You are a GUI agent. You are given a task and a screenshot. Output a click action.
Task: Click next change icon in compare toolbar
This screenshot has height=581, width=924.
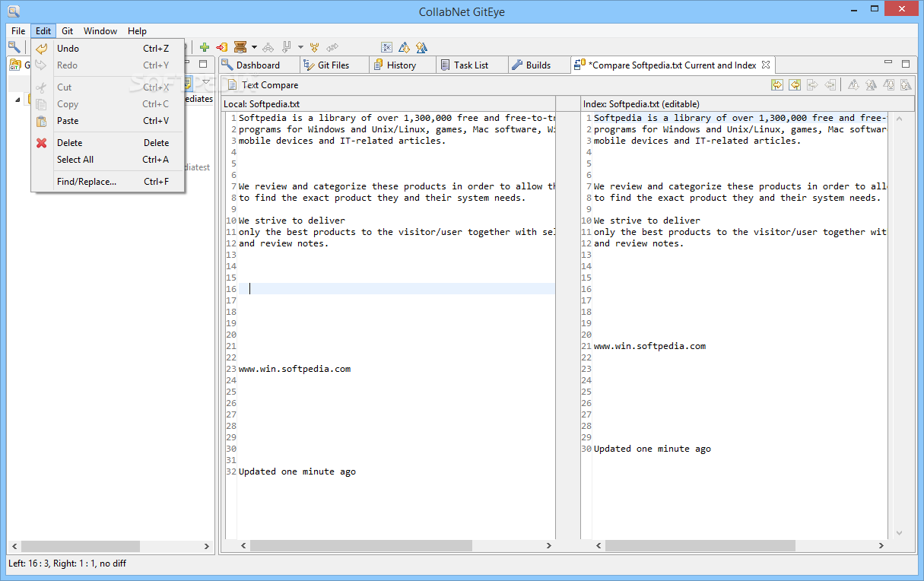[x=888, y=85]
